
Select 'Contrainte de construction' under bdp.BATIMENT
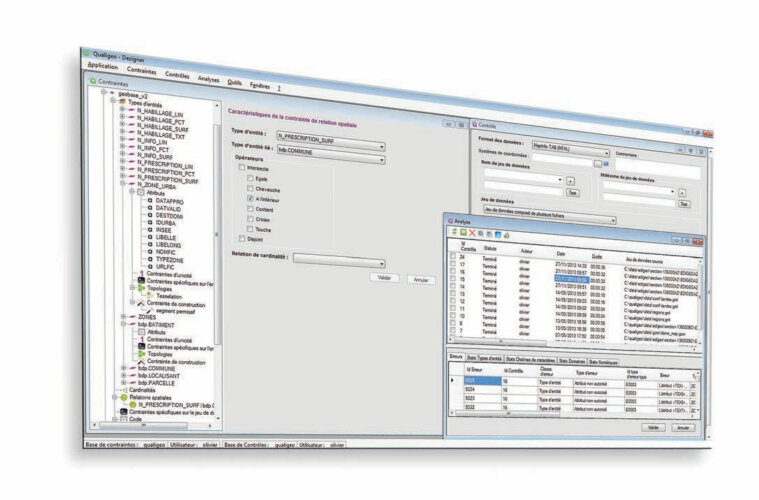176,362
